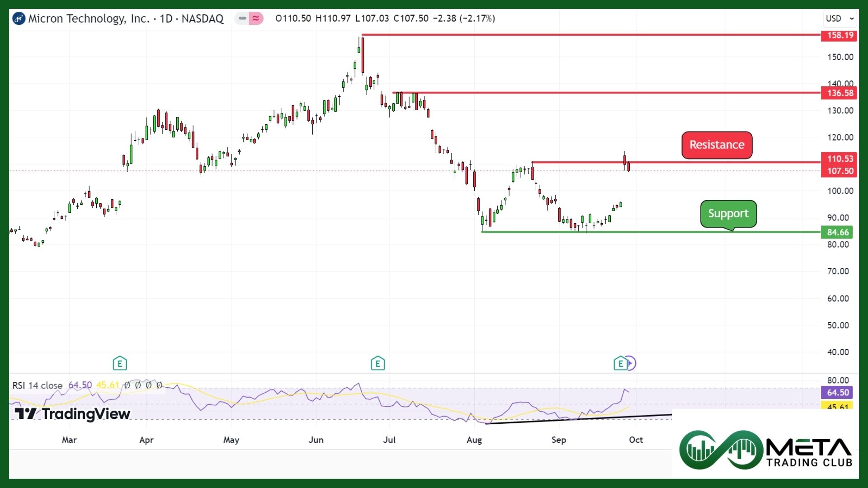
Task: Click the RSI moving average value 45.61
Action: click(108, 385)
